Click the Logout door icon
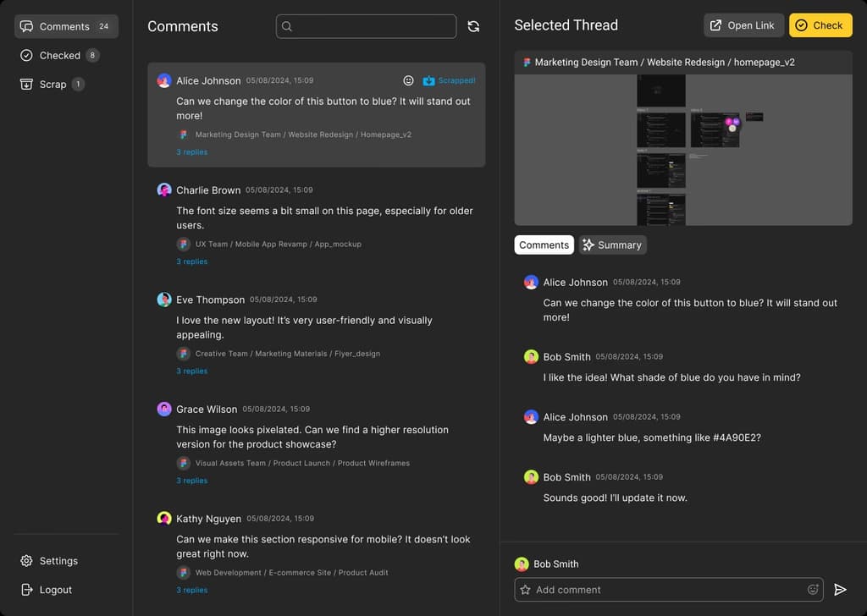 26,590
